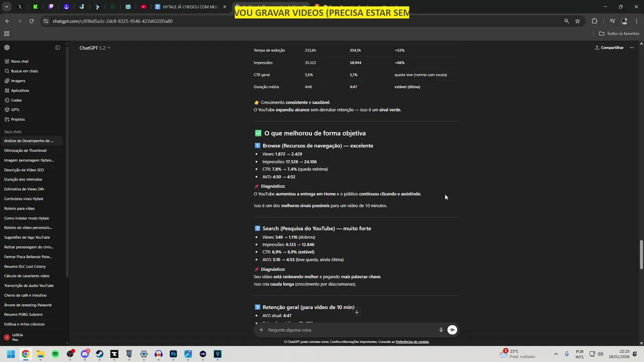This screenshot has height=362, width=644.
Task: Switch to the X (Twitter) pinned tab
Action: pyautogui.click(x=20, y=7)
